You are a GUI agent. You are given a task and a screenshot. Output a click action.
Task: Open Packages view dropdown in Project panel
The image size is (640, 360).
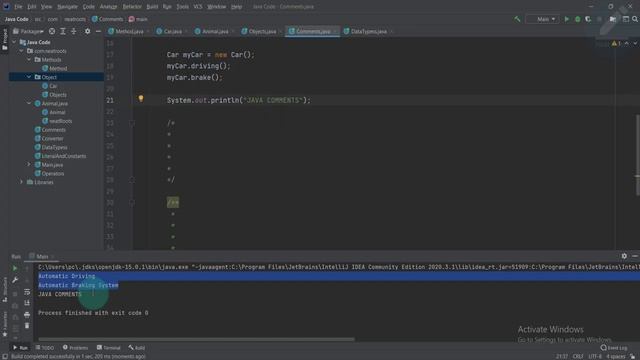tap(28, 31)
